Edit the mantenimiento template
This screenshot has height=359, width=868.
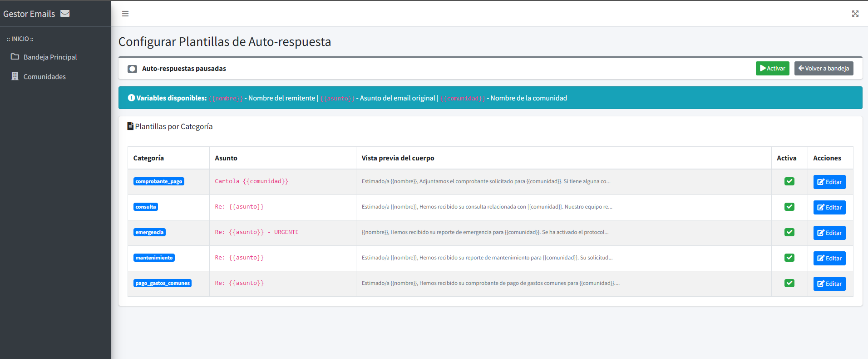click(829, 258)
